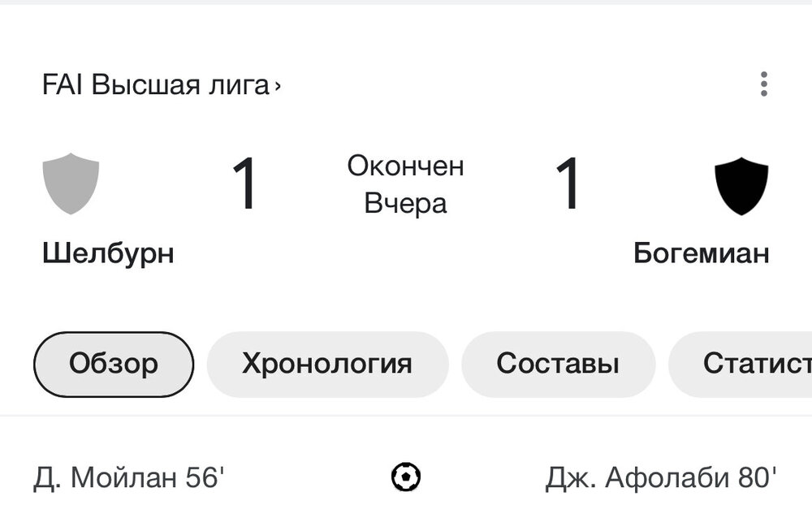
Task: Open the FAI Высшая лига league page
Action: [154, 84]
